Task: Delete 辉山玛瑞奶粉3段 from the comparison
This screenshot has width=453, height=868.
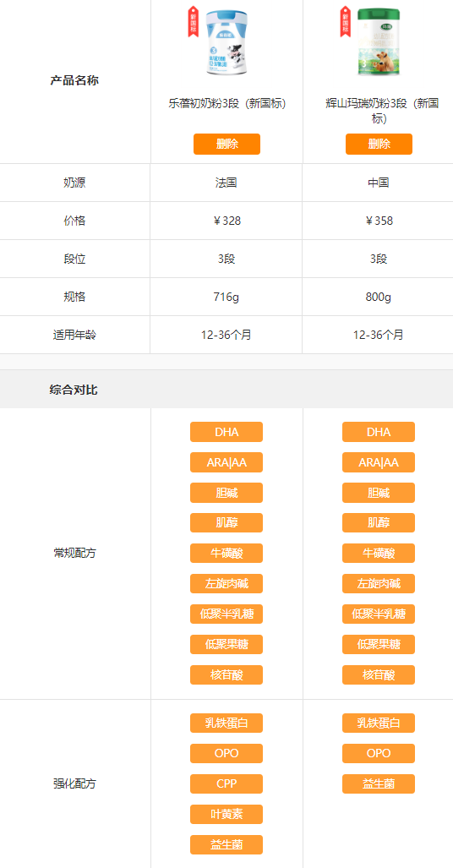Action: (x=379, y=144)
